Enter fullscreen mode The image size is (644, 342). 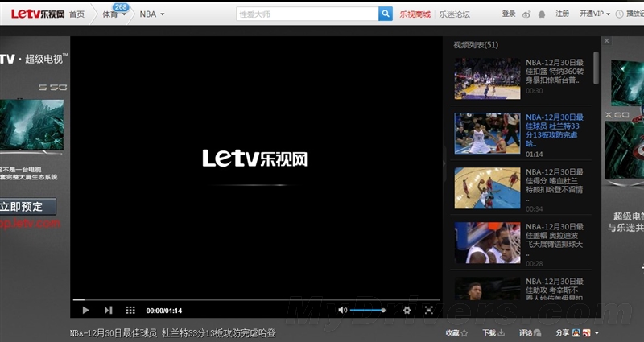coord(428,311)
